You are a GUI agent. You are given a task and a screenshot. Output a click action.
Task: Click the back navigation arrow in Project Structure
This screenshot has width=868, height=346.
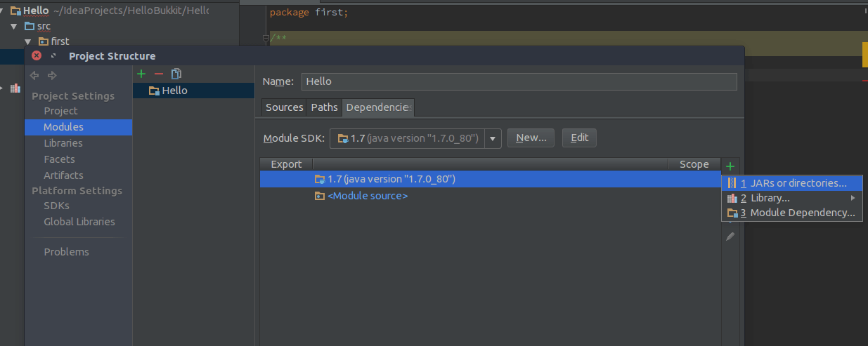pos(34,75)
